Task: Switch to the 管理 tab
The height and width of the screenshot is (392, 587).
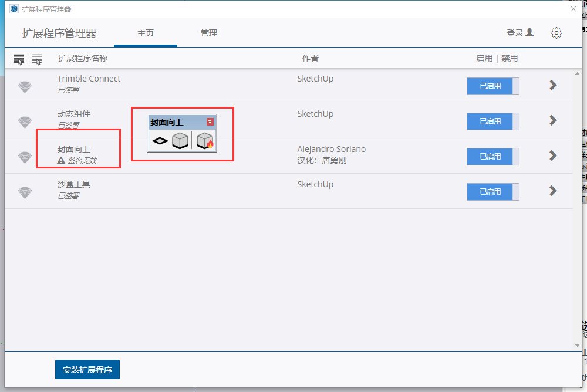Action: (x=209, y=33)
